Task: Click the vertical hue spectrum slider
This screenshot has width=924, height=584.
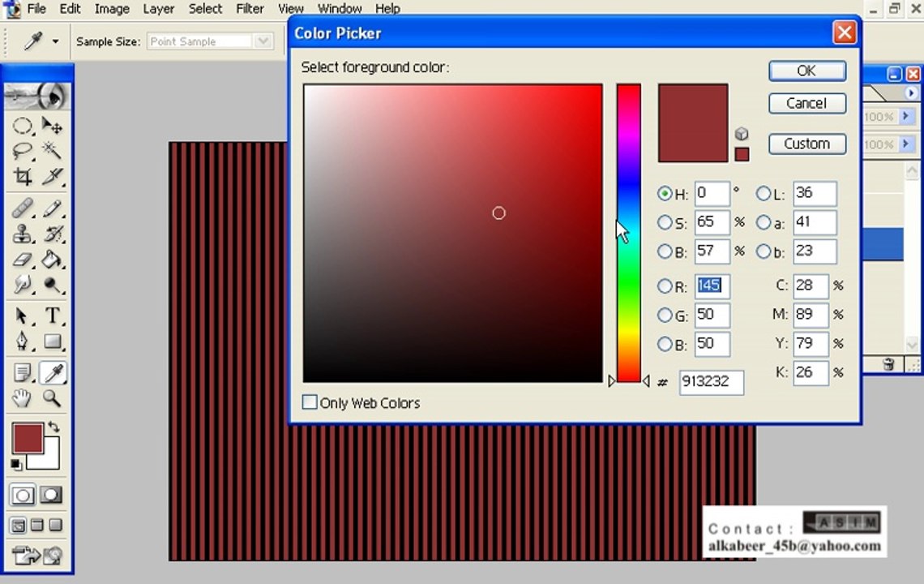Action: (x=629, y=233)
